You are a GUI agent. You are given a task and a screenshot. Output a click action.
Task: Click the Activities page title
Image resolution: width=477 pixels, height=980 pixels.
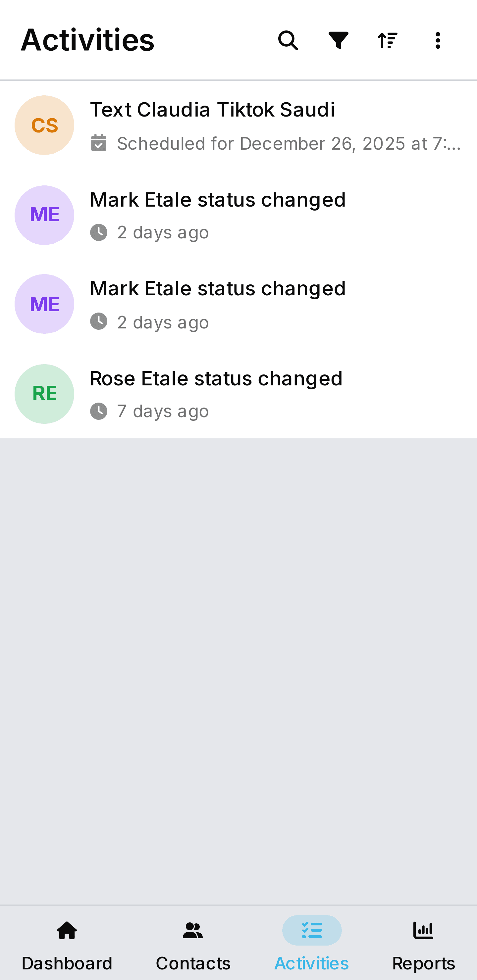pyautogui.click(x=87, y=40)
